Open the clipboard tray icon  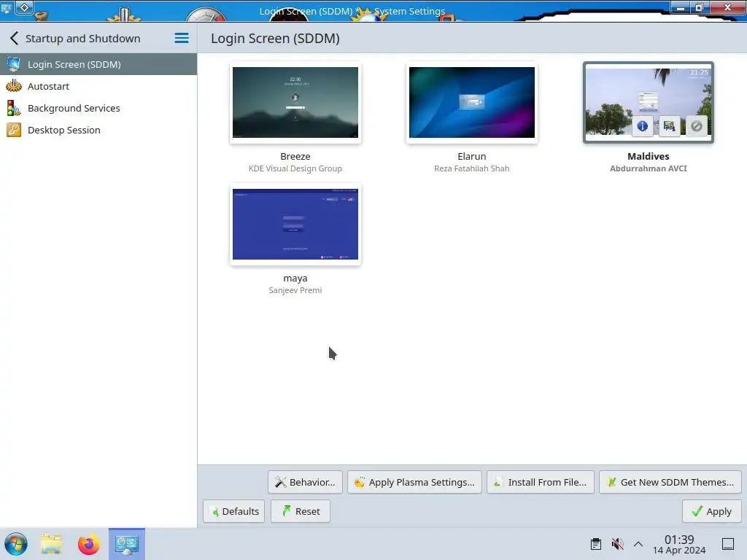point(596,544)
